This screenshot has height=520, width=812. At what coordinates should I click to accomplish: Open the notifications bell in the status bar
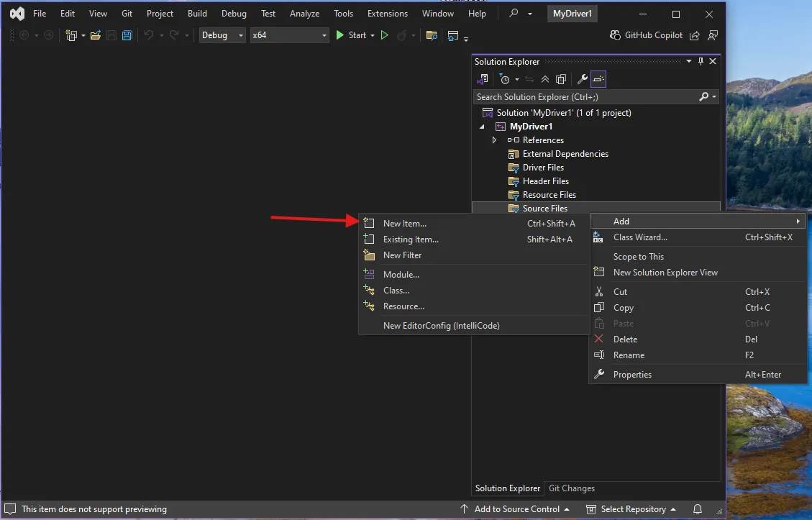tap(698, 509)
